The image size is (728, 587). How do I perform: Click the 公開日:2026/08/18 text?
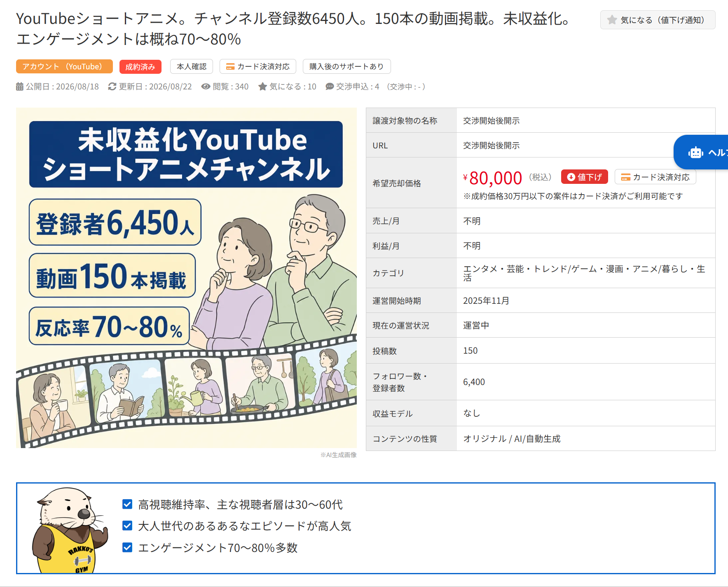[62, 87]
